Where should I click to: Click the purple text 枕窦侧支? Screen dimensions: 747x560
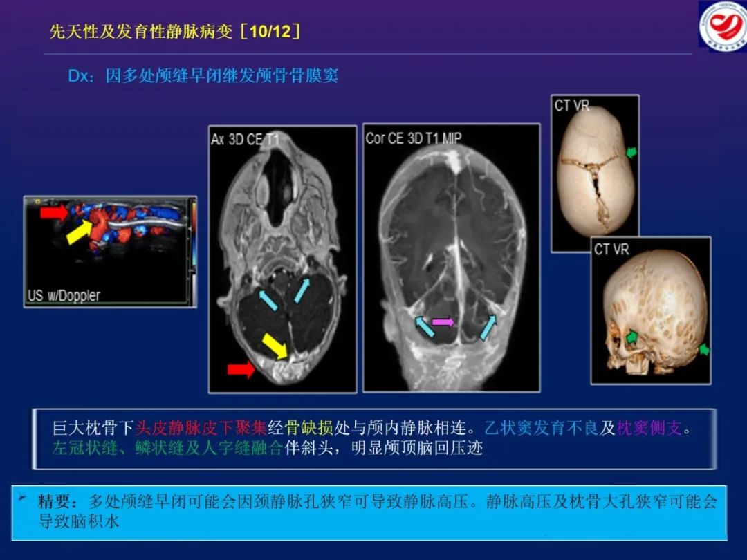[649, 428]
